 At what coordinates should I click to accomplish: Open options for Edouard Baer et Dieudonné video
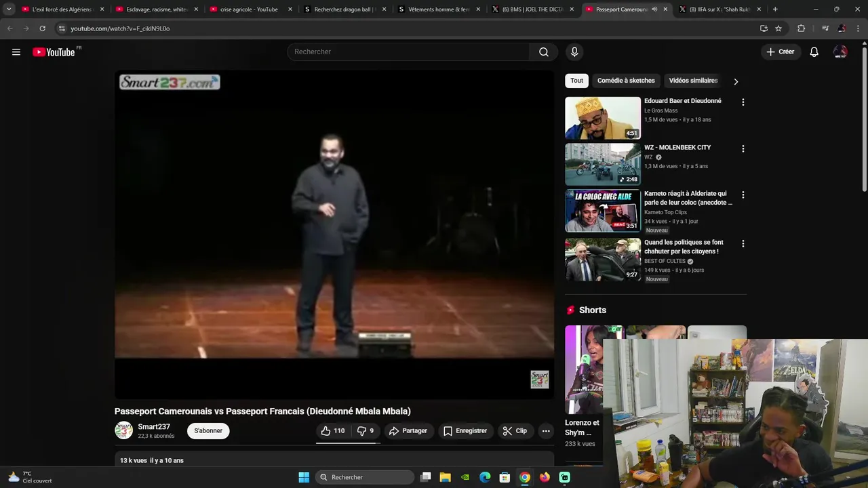pyautogui.click(x=743, y=102)
